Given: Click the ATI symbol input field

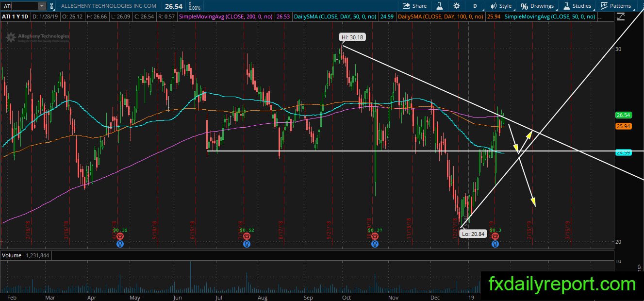Looking at the screenshot, I should pos(19,6).
